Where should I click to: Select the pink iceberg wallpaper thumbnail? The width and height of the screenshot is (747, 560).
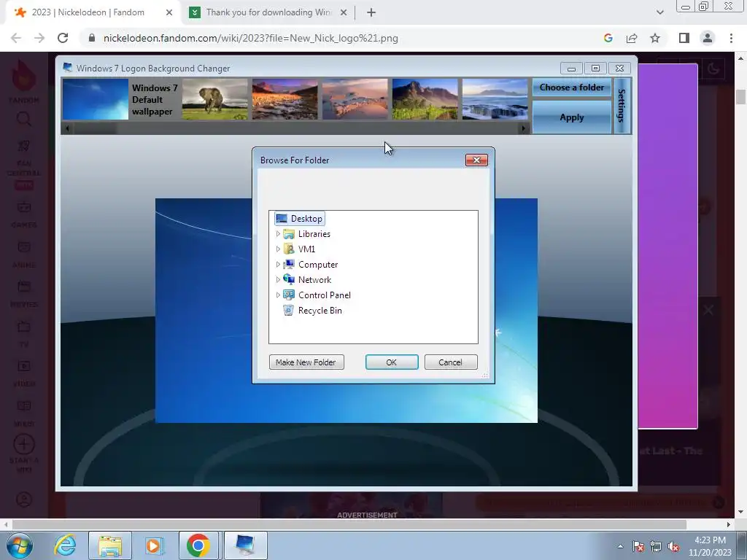click(x=355, y=99)
